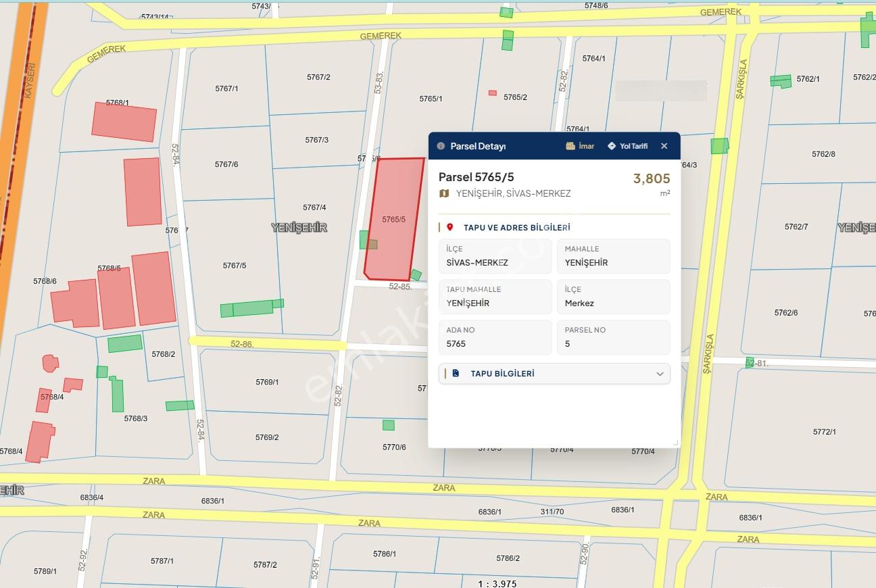Click the 1 : 3.975 map scale indicator
The image size is (876, 588).
point(497,583)
